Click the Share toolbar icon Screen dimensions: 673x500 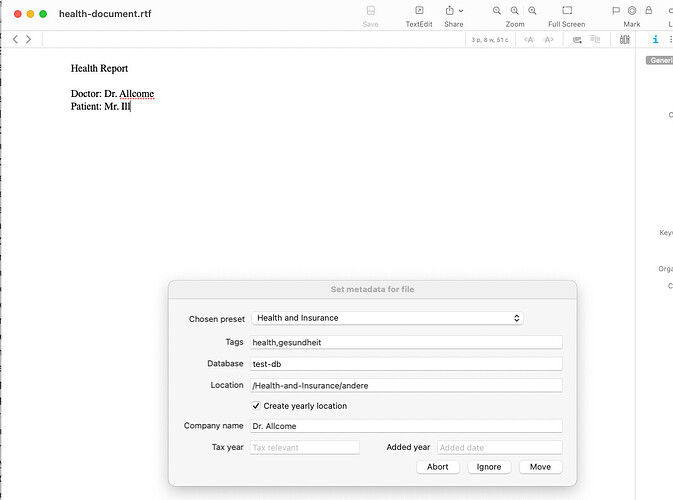pos(449,11)
